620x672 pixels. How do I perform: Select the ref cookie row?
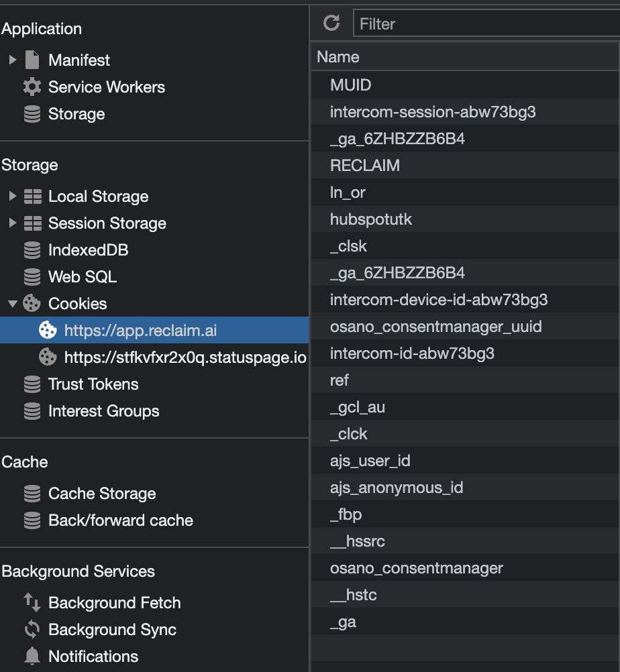pos(465,380)
